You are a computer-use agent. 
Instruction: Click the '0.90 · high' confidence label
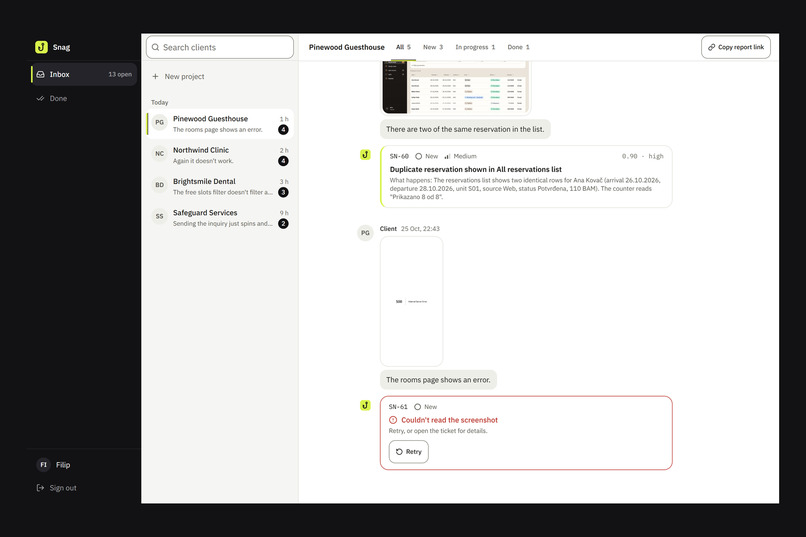[x=643, y=156]
